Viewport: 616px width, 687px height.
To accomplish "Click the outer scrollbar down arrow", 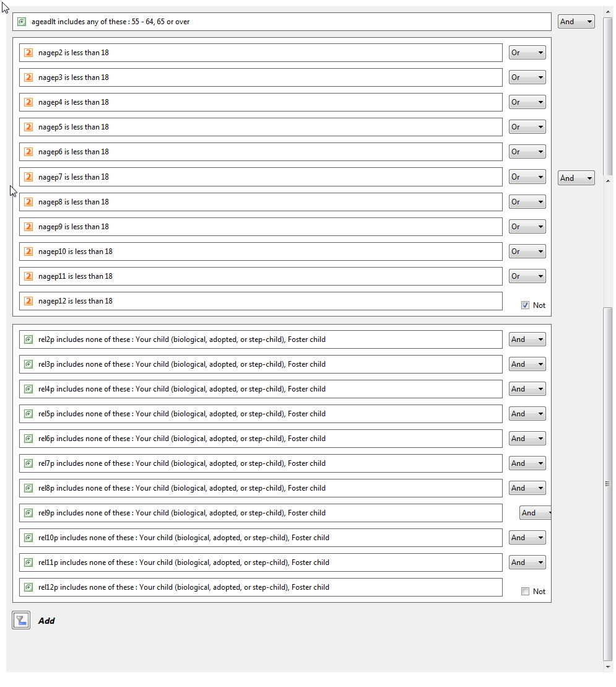I will (608, 667).
